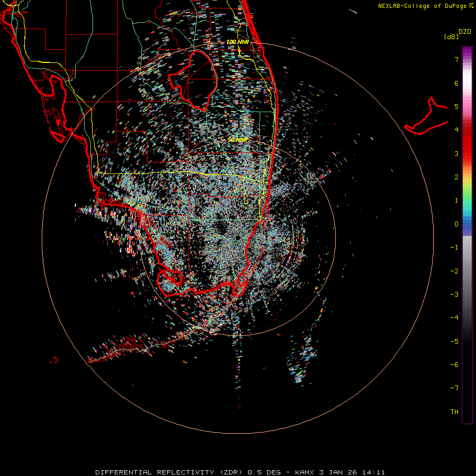Click the DZD legend heading
Image resolution: width=476 pixels, height=476 pixels.
pyautogui.click(x=465, y=32)
